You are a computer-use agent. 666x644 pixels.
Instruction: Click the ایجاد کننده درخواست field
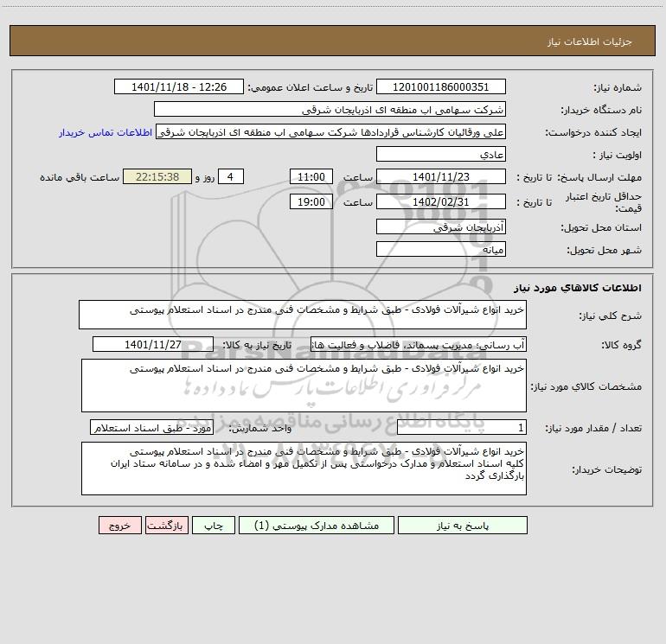point(331,131)
